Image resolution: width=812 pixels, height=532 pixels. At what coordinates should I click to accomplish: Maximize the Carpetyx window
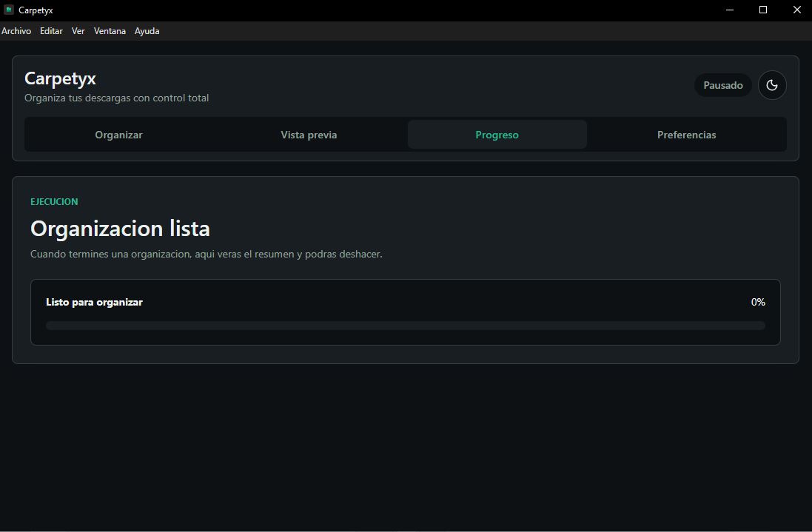763,10
